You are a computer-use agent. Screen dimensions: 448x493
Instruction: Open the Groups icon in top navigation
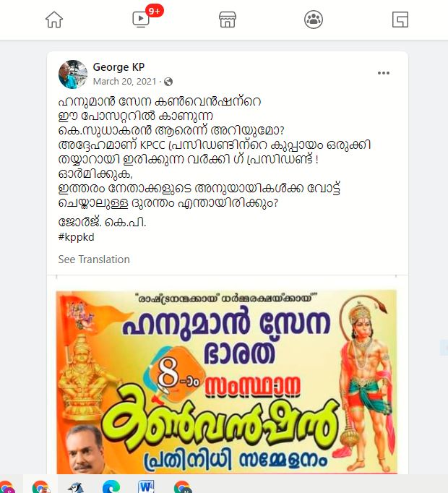314,20
